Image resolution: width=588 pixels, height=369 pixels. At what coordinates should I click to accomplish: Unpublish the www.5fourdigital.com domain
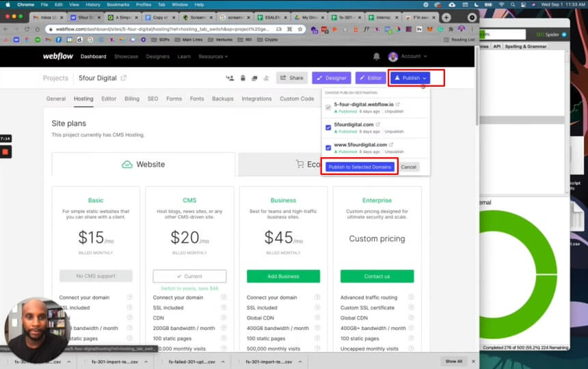(394, 152)
